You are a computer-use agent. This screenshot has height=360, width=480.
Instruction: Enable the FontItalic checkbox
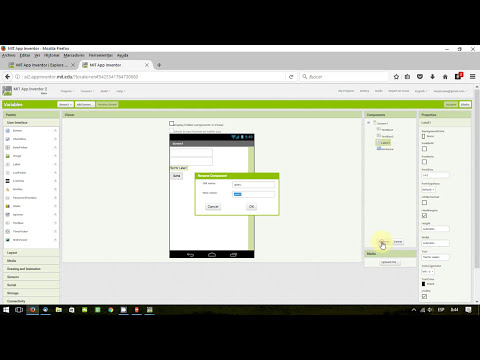click(x=424, y=162)
